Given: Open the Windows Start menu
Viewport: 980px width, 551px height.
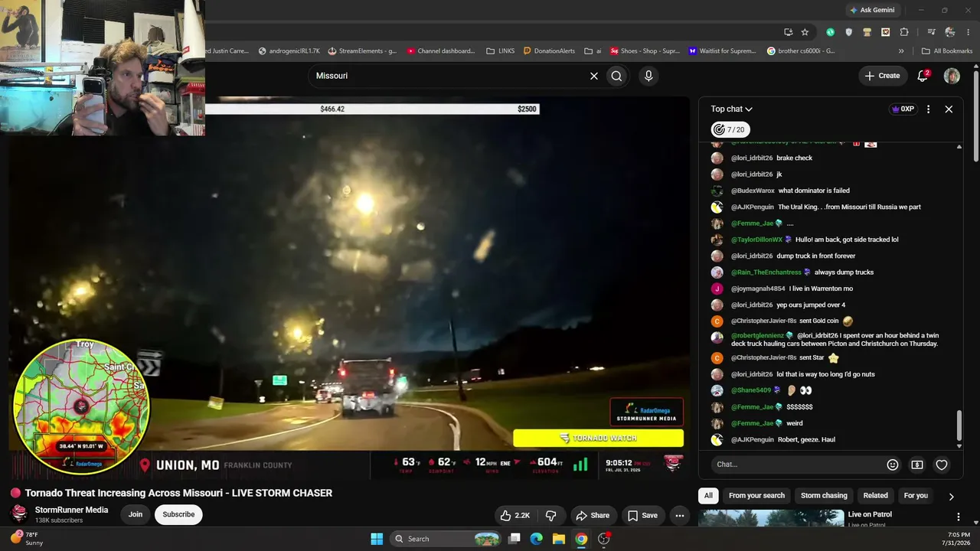Looking at the screenshot, I should pyautogui.click(x=377, y=539).
